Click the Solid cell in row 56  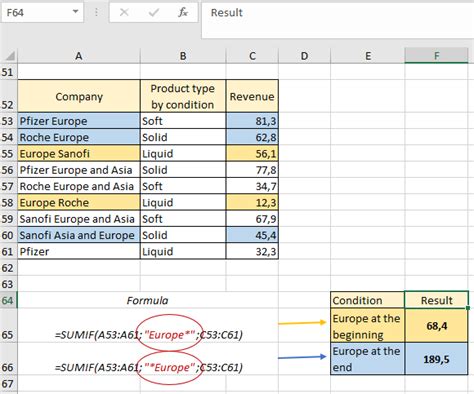click(x=183, y=170)
